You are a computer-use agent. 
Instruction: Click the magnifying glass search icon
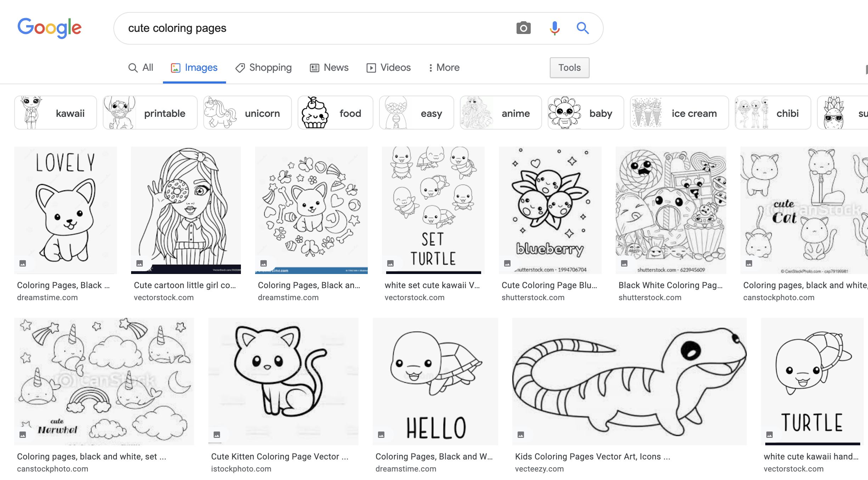click(582, 28)
